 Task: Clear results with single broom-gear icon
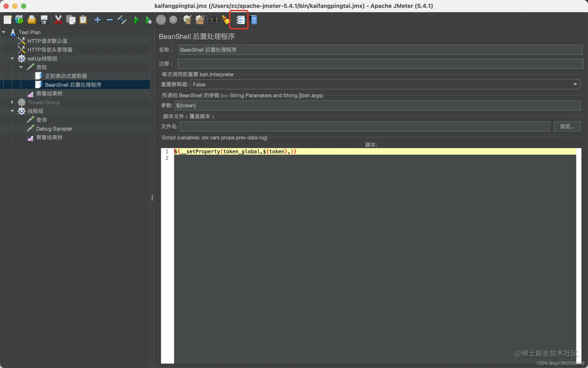coord(187,19)
